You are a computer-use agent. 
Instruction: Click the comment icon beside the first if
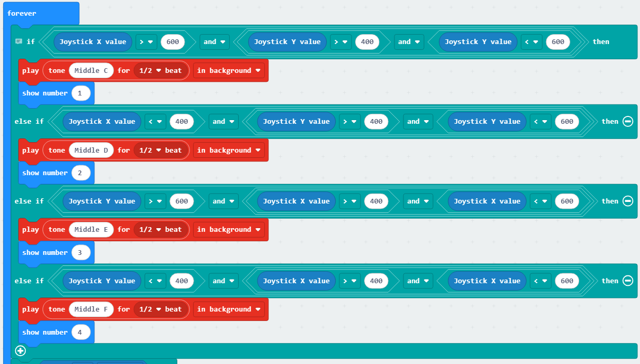click(x=19, y=41)
